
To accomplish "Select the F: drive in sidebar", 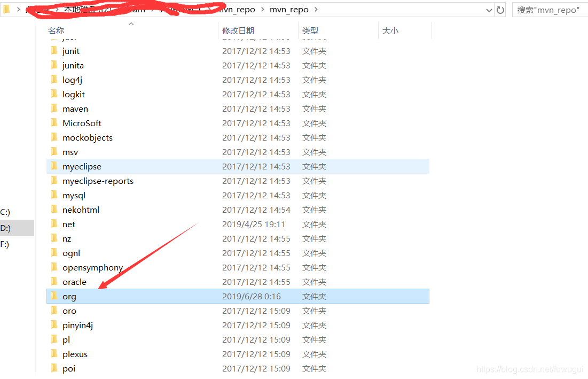I will point(4,244).
